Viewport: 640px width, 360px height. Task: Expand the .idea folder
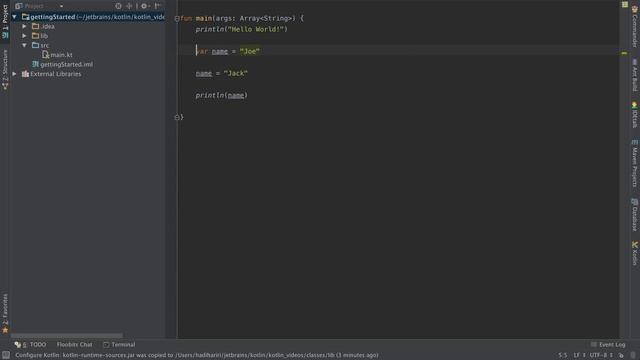(x=24, y=27)
